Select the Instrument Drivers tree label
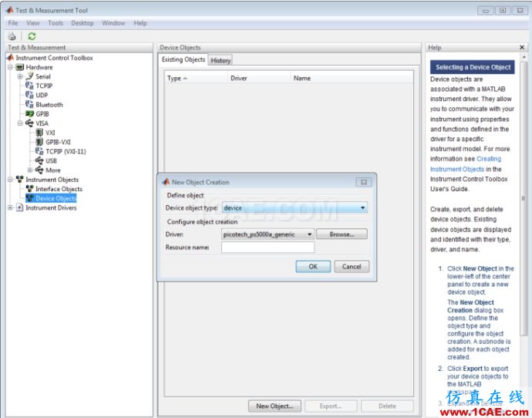This screenshot has width=532, height=418. 51,207
